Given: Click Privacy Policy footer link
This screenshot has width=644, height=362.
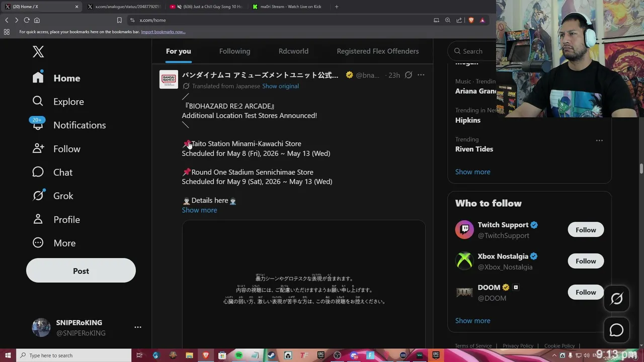Looking at the screenshot, I should click(x=518, y=346).
